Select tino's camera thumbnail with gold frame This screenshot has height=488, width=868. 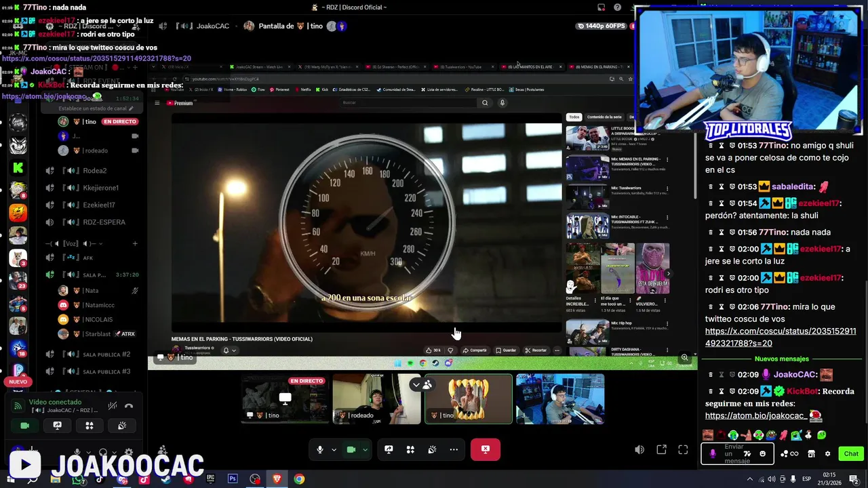[468, 399]
